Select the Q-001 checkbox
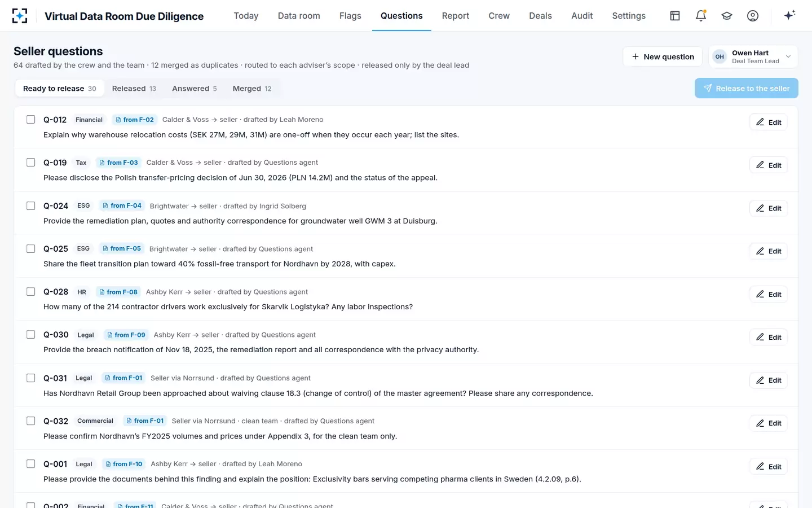Screen dimensions: 812x508 31,463
